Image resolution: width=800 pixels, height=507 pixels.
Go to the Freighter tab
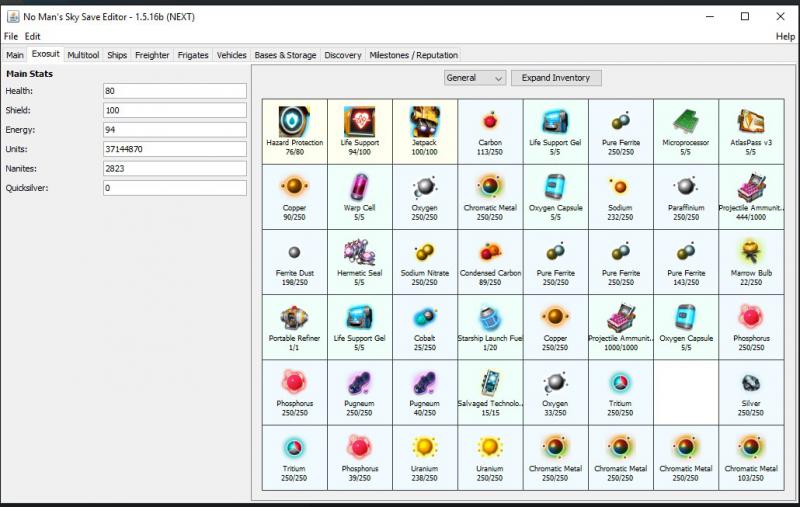[152, 55]
